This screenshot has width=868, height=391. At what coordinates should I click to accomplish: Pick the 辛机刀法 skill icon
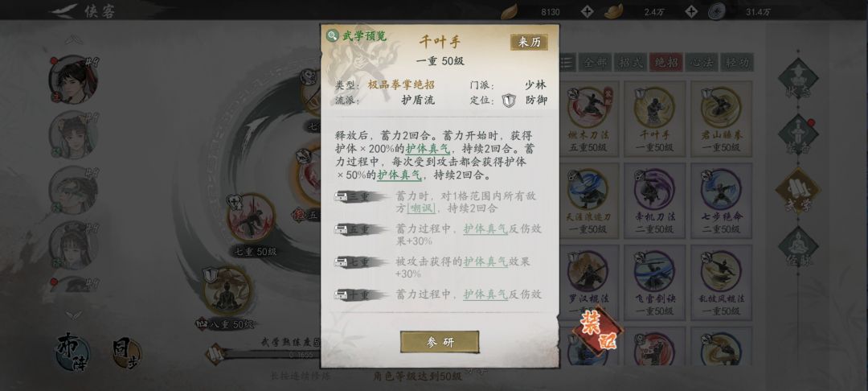[x=654, y=189]
